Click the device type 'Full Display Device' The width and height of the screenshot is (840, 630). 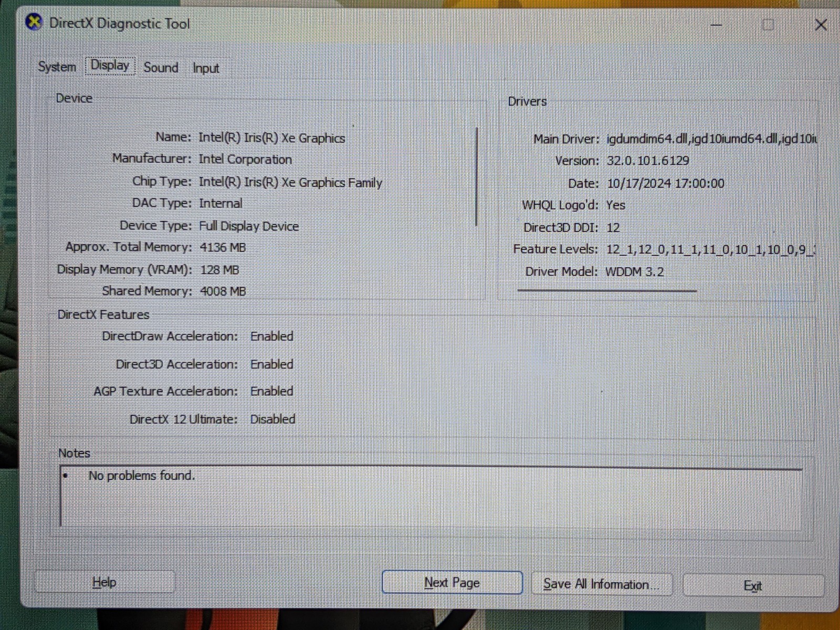[249, 226]
